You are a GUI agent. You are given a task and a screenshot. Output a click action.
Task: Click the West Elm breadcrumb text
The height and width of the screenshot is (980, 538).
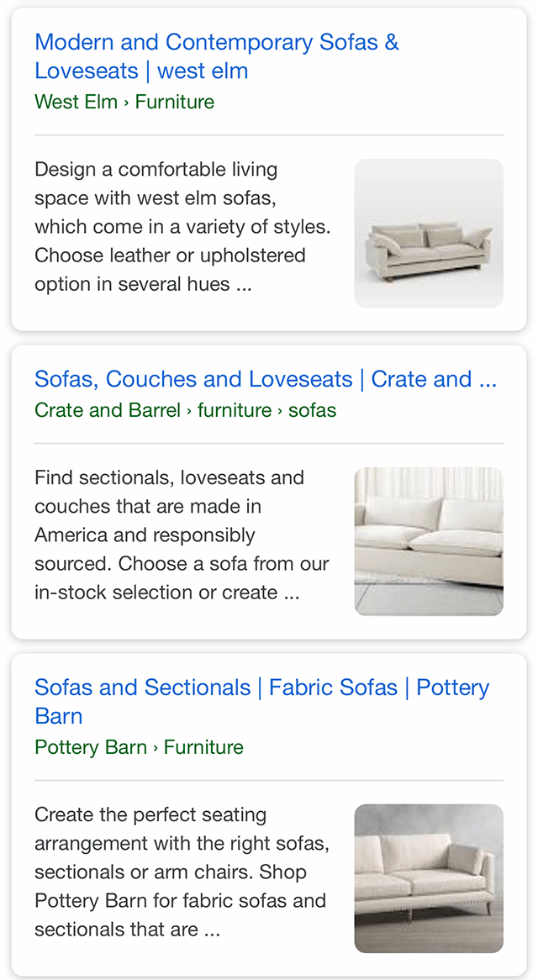click(x=76, y=102)
